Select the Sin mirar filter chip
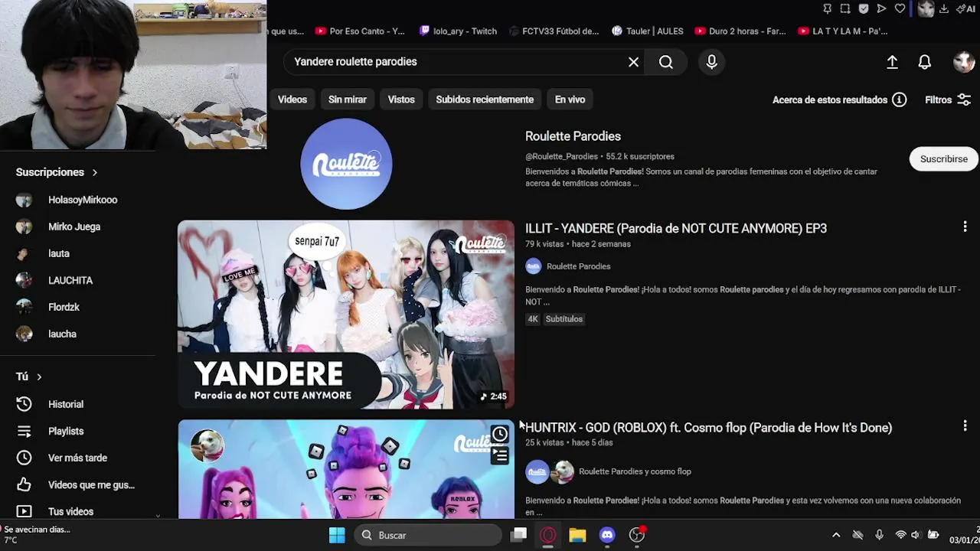The width and height of the screenshot is (980, 551). [x=348, y=99]
